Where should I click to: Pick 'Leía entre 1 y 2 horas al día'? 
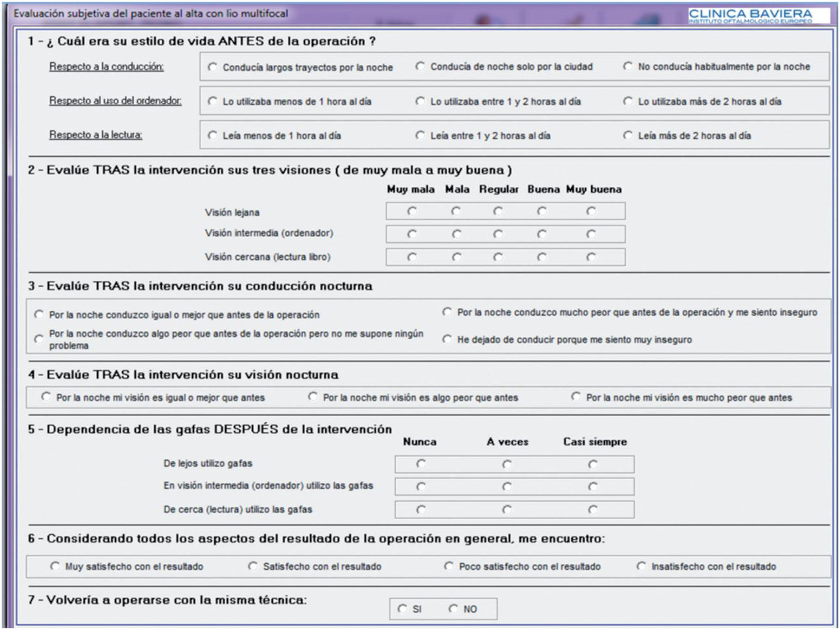coord(420,135)
